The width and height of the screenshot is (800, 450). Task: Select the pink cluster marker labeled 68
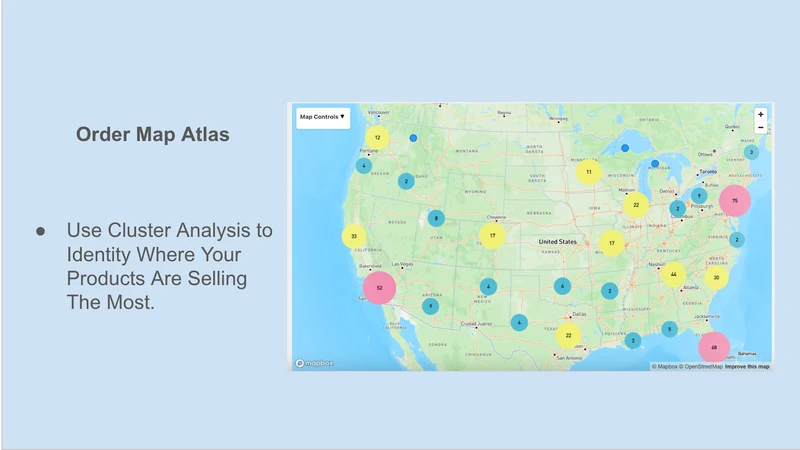[714, 347]
